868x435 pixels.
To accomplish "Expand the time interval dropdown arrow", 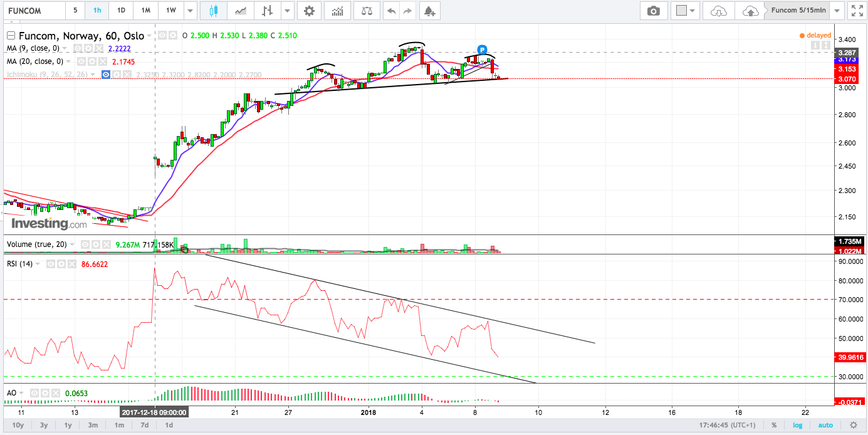I will point(189,11).
